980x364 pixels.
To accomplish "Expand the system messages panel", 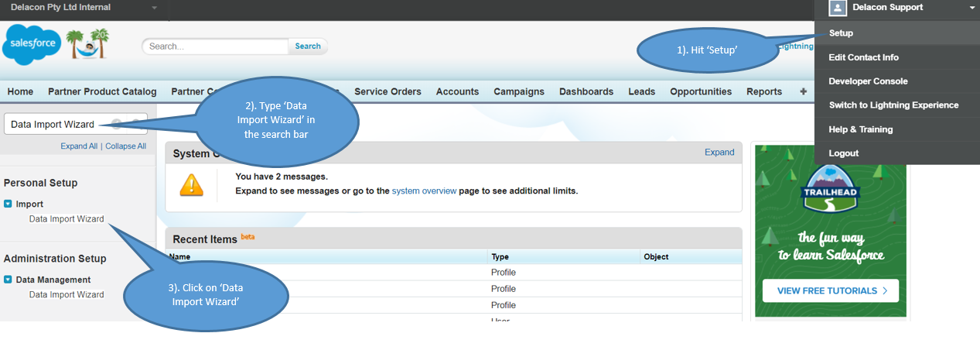I will click(719, 153).
